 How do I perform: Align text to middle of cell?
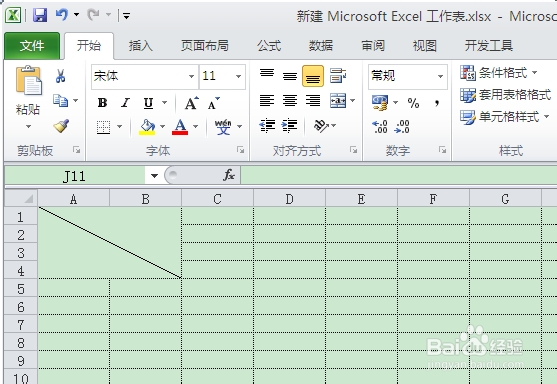coord(290,76)
